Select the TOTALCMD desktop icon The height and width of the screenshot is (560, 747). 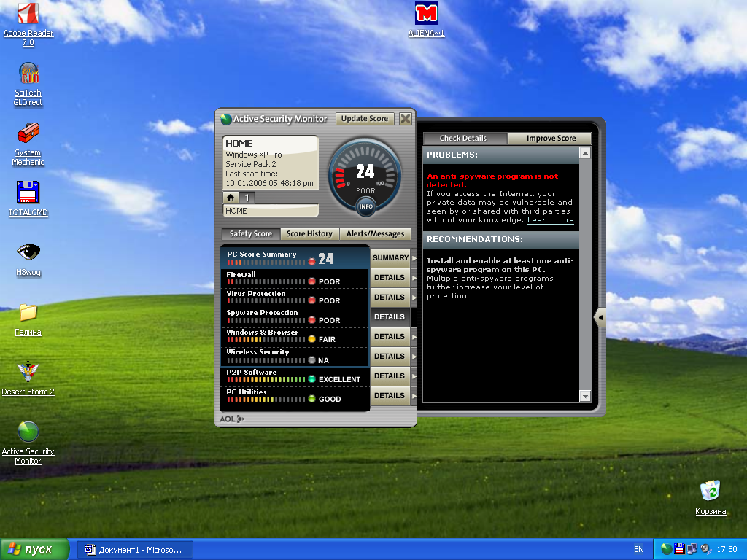[x=28, y=199]
